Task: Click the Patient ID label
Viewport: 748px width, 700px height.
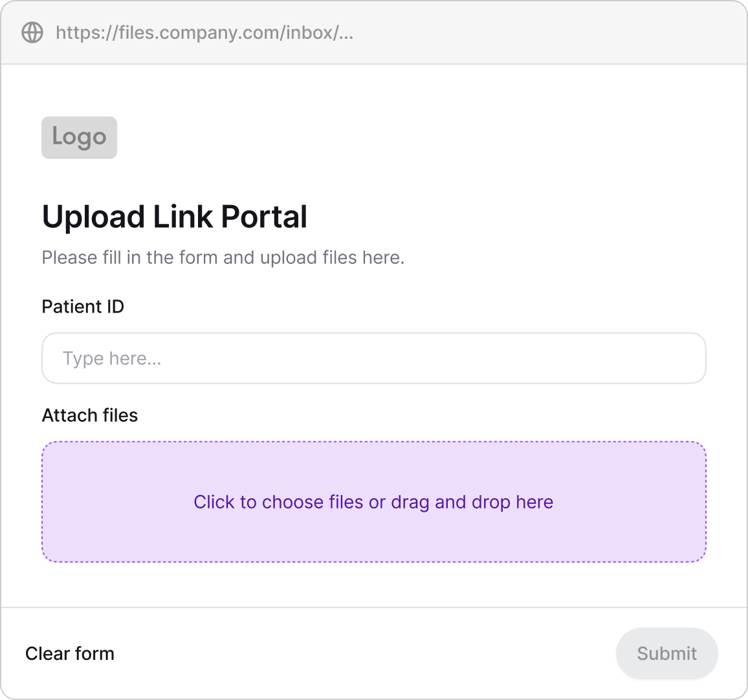Action: (83, 307)
